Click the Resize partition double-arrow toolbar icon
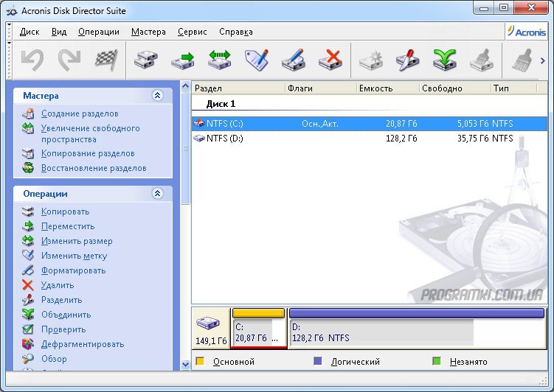554x392 pixels. pyautogui.click(x=220, y=59)
